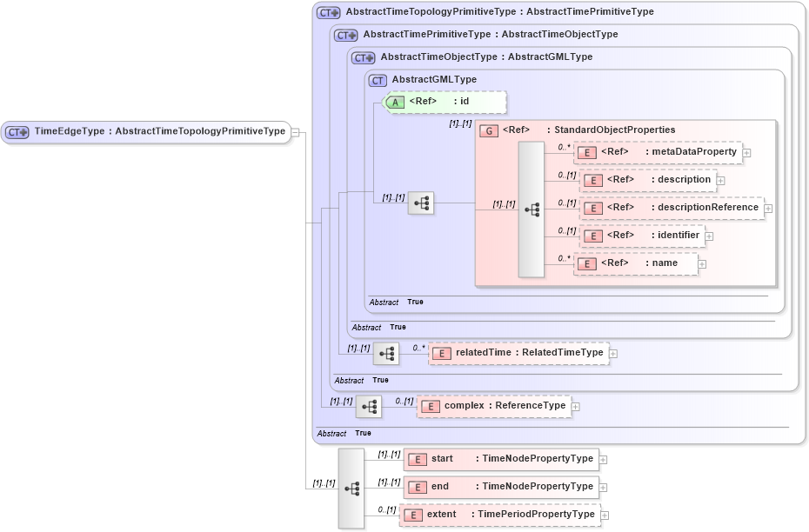Click the E icon of description element

click(593, 181)
